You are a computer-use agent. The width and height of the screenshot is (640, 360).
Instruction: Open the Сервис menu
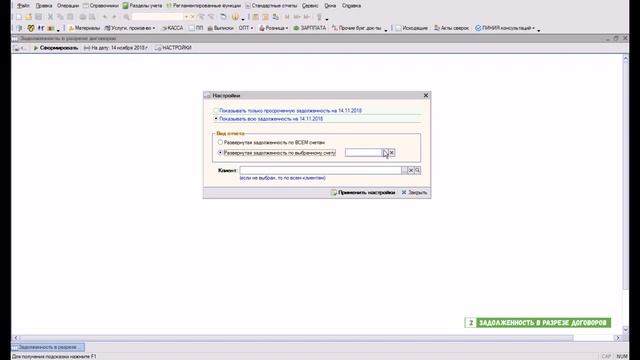(x=310, y=6)
